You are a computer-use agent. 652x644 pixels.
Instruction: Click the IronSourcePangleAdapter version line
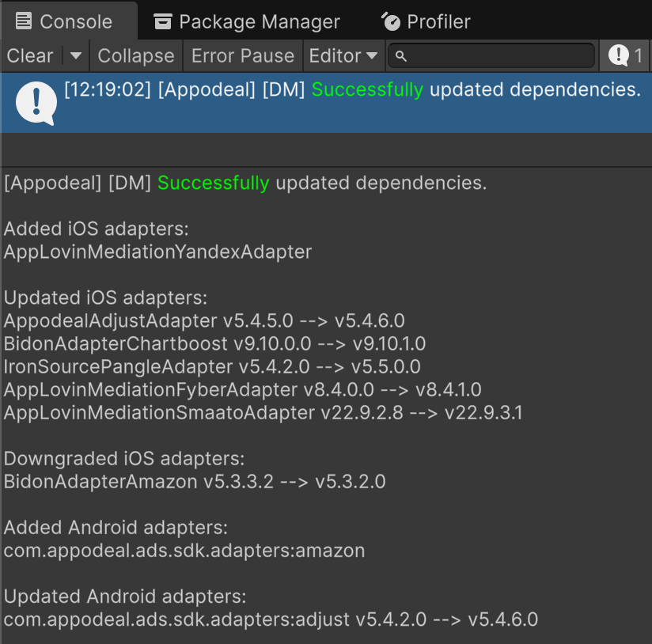pyautogui.click(x=212, y=366)
